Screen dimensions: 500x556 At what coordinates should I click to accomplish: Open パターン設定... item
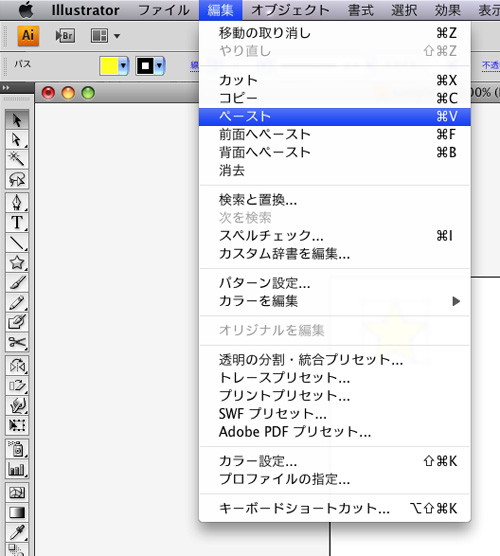335,283
